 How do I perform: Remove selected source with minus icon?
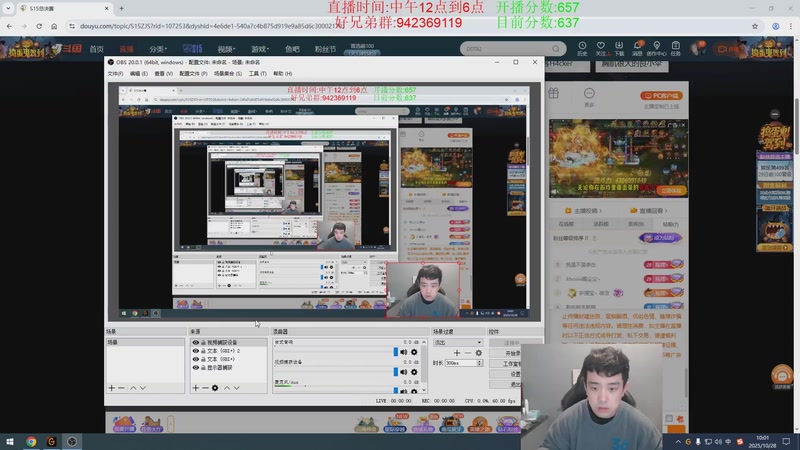205,388
